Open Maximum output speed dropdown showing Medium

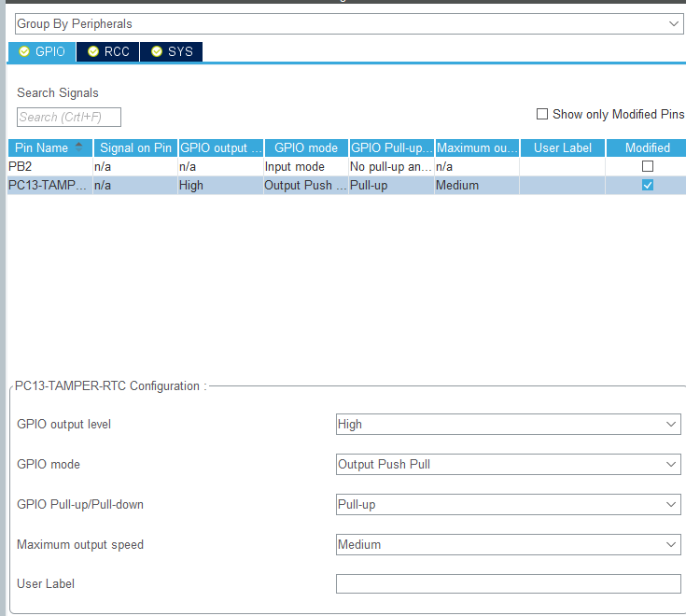509,545
